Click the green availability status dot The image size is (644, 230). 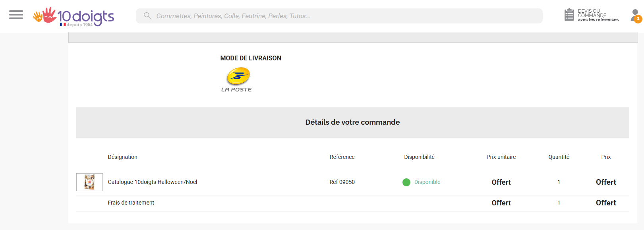point(406,182)
